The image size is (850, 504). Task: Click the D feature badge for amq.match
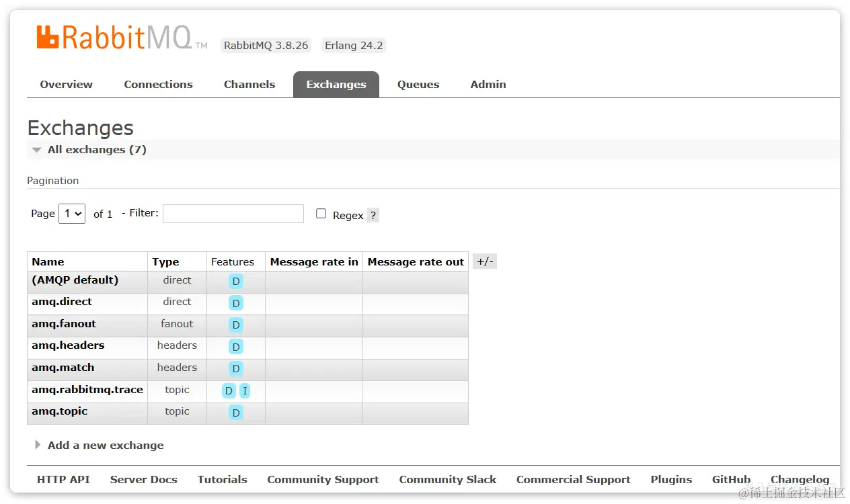click(x=236, y=368)
